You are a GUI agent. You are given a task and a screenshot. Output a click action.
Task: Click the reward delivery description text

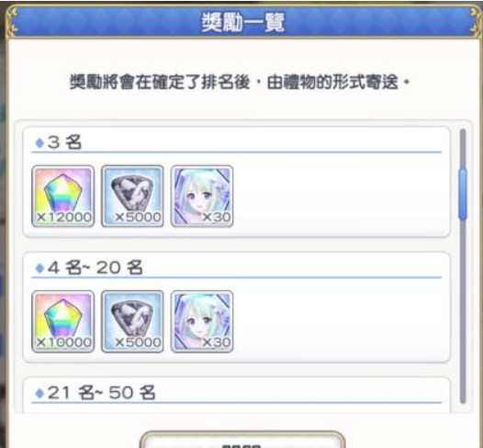[x=240, y=83]
